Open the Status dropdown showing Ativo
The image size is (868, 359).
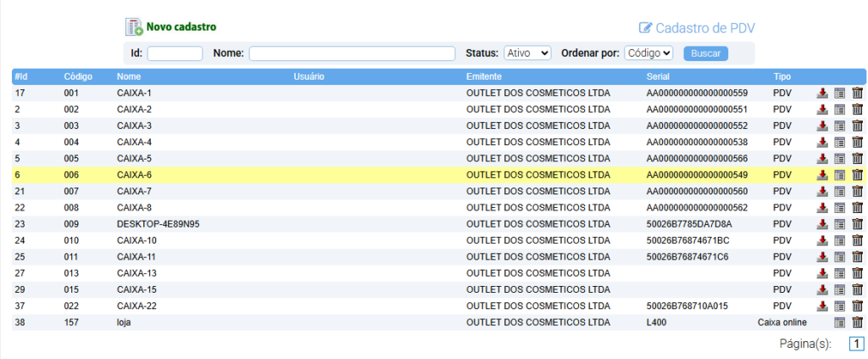[527, 53]
